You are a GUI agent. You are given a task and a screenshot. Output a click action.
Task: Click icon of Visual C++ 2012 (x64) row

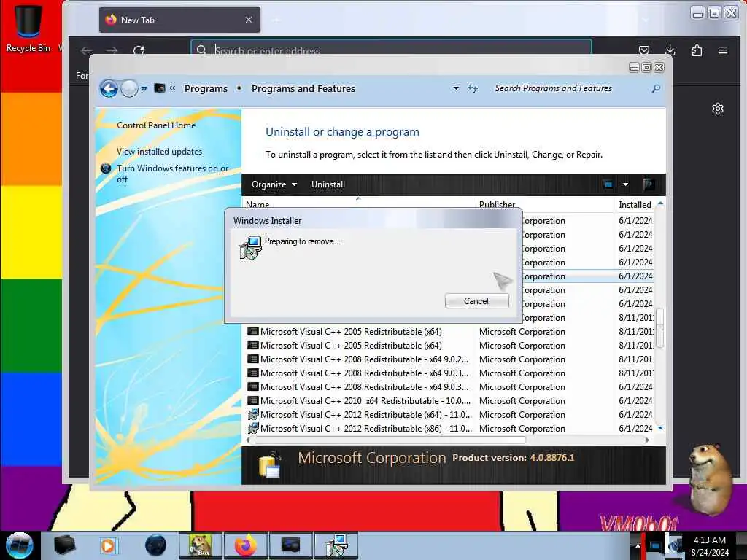[253, 414]
